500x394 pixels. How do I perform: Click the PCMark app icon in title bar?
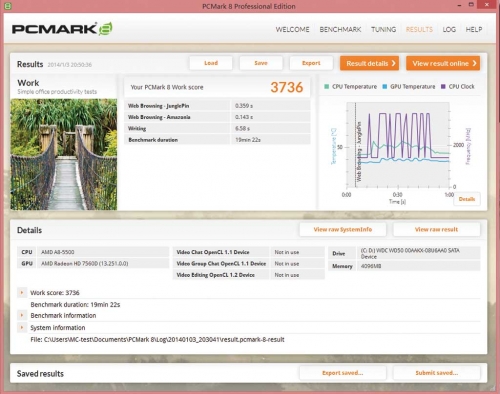[8, 6]
